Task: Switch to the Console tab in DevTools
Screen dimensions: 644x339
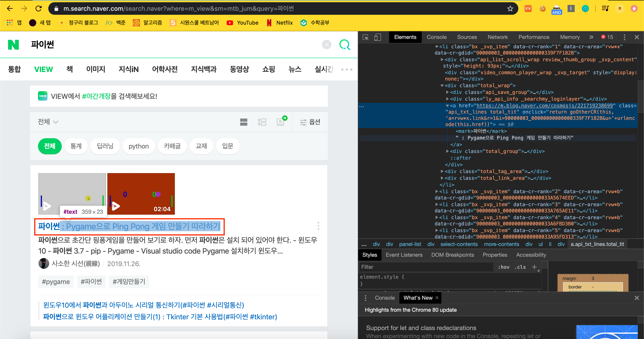Action: 436,37
